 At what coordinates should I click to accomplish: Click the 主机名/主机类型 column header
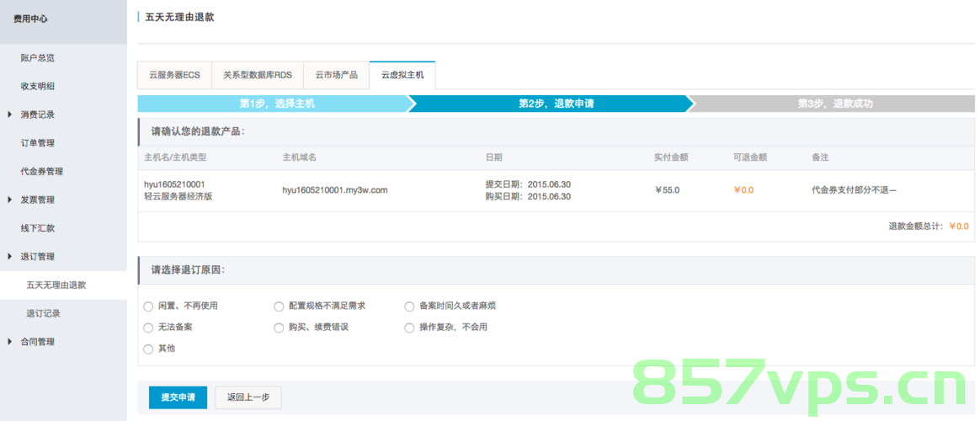tap(175, 157)
